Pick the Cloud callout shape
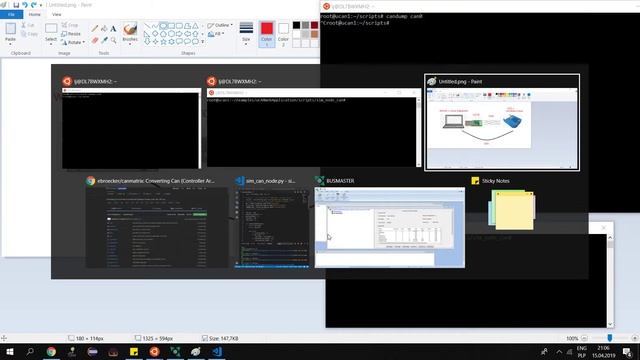 click(196, 42)
